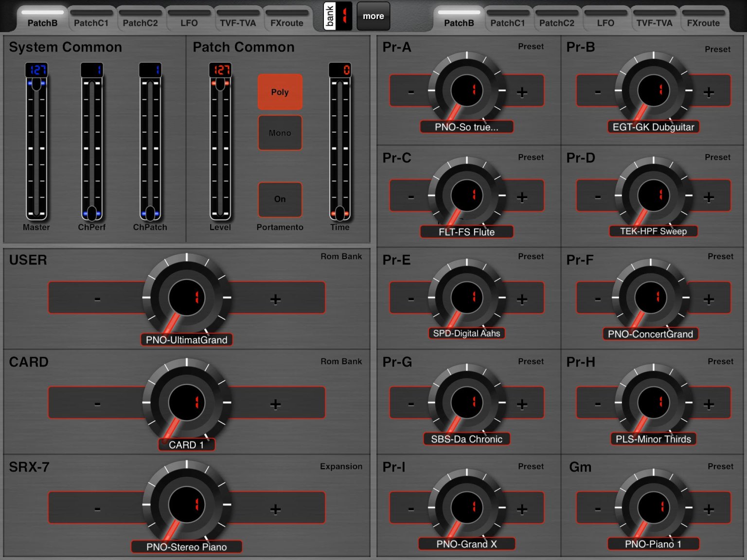Click the TEK-HPF Sweep patch label
747x560 pixels.
pos(654,231)
